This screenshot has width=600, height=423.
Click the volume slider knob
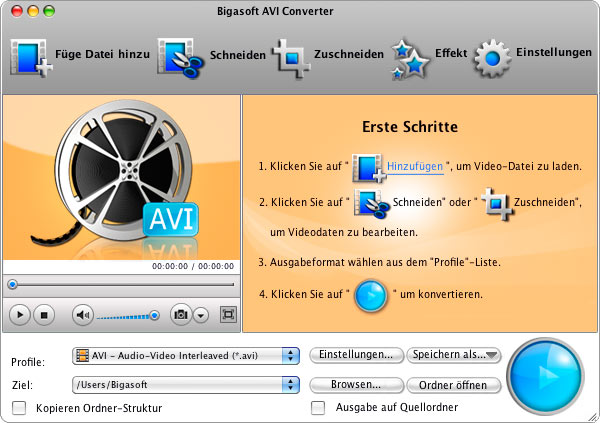(x=155, y=315)
